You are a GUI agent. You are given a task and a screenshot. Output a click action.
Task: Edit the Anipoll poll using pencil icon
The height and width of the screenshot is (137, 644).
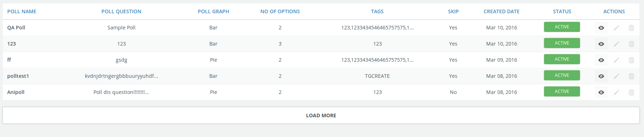pyautogui.click(x=616, y=92)
